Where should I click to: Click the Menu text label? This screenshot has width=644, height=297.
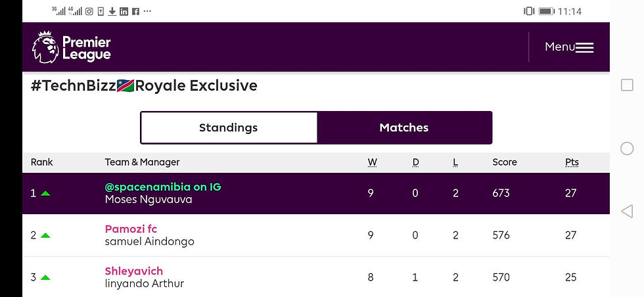[x=559, y=47]
